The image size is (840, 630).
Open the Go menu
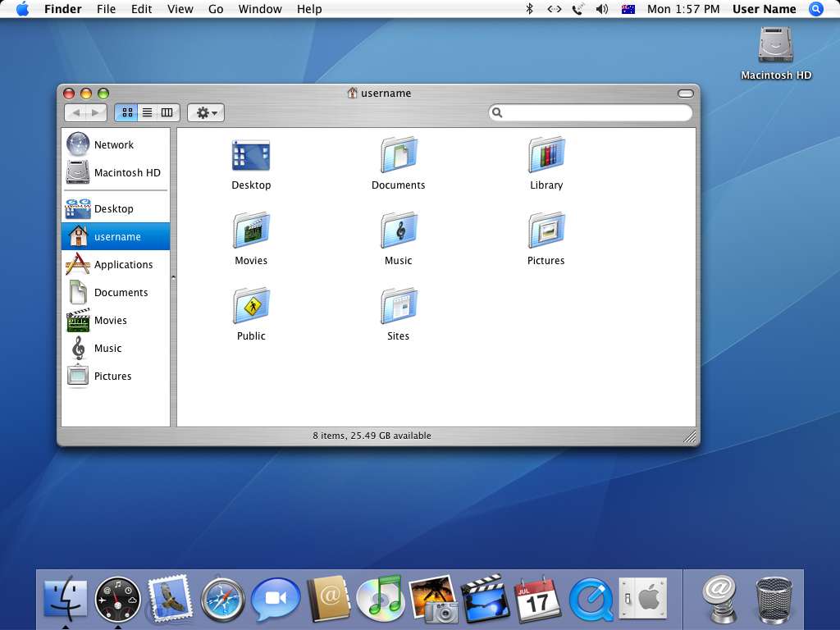pos(216,9)
